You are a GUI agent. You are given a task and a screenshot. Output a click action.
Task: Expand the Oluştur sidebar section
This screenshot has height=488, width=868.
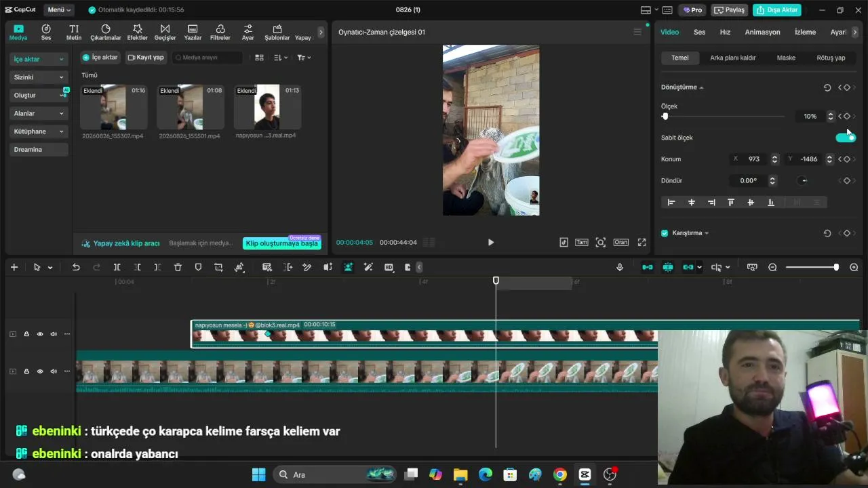click(x=39, y=95)
